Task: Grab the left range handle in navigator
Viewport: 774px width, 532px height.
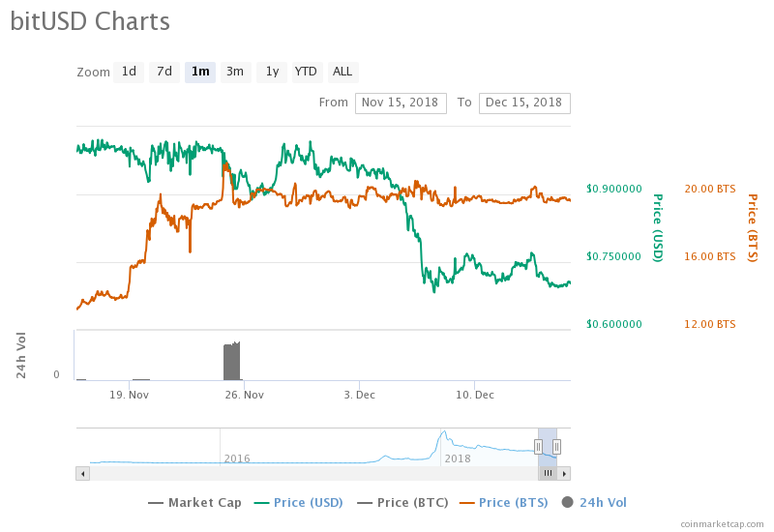Action: (538, 446)
